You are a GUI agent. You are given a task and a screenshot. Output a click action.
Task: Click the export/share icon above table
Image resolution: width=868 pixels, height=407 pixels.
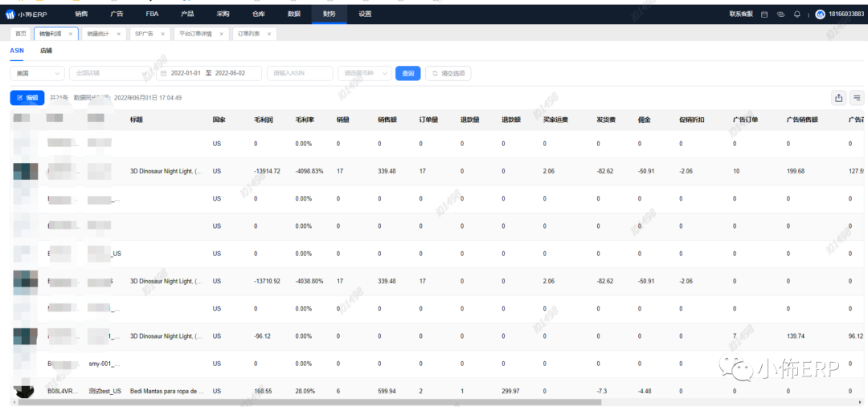838,97
